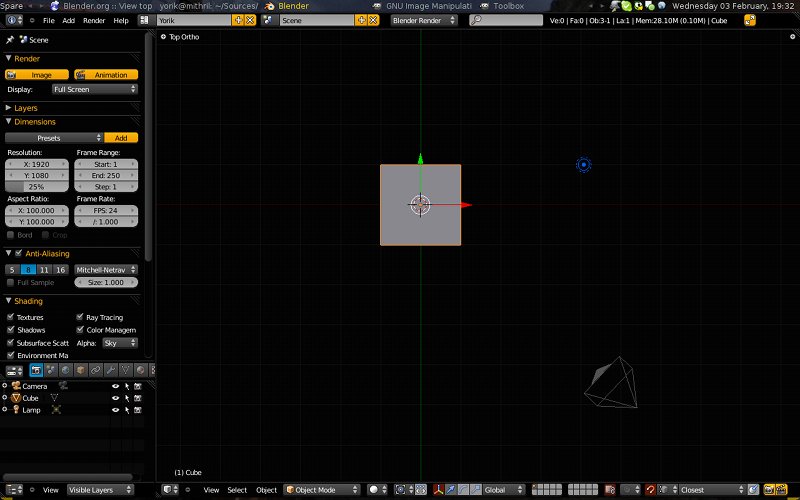Open the World properties tab icon
The height and width of the screenshot is (500, 800).
coord(66,370)
